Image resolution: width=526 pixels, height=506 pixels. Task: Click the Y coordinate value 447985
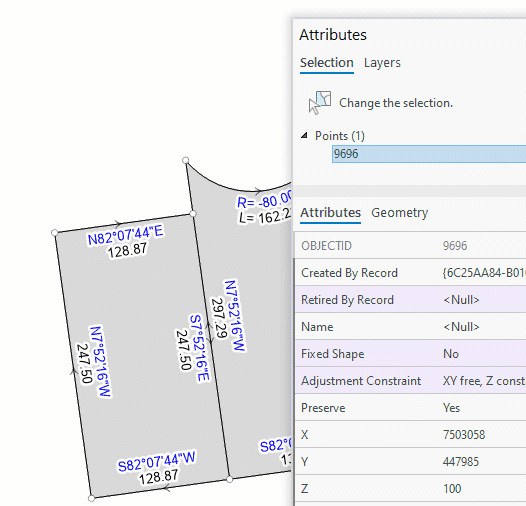(x=484, y=462)
